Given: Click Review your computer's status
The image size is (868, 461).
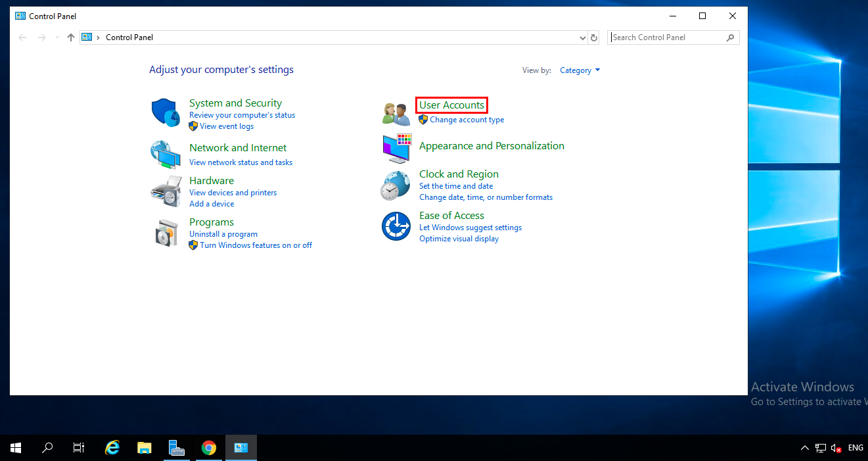Looking at the screenshot, I should pos(242,115).
